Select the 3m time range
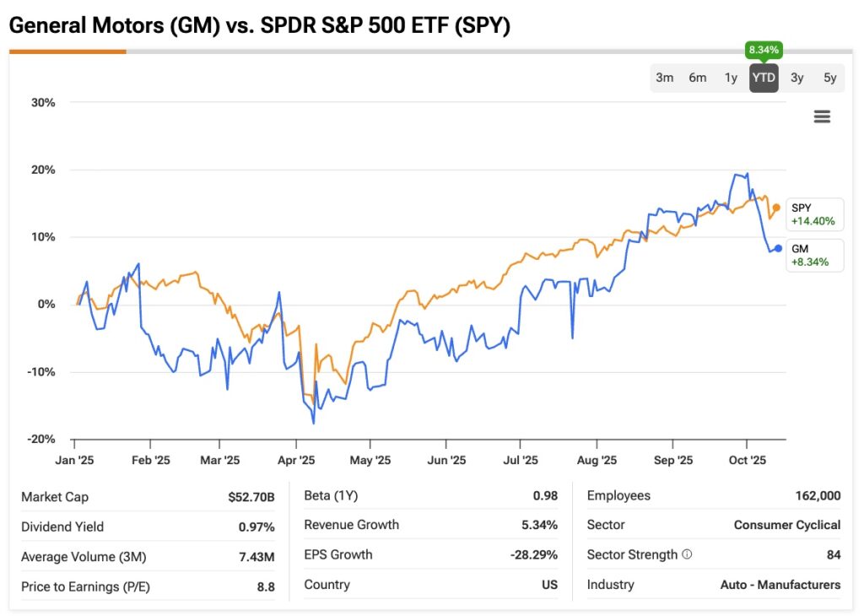 pyautogui.click(x=665, y=78)
